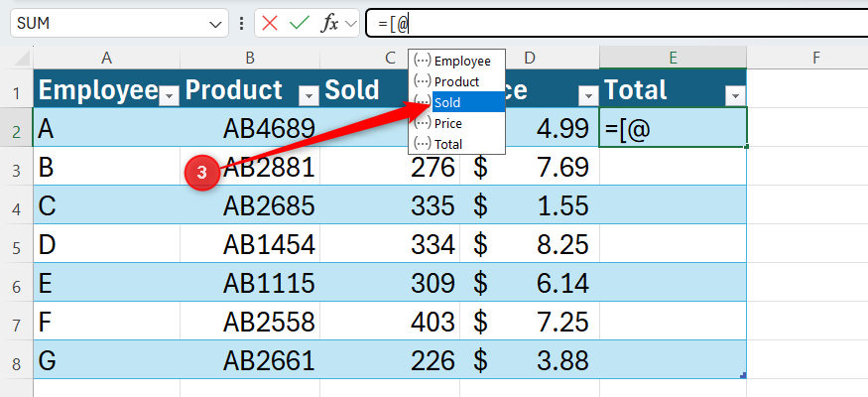Click the Sold value 335
868x397 pixels.
[x=433, y=205]
